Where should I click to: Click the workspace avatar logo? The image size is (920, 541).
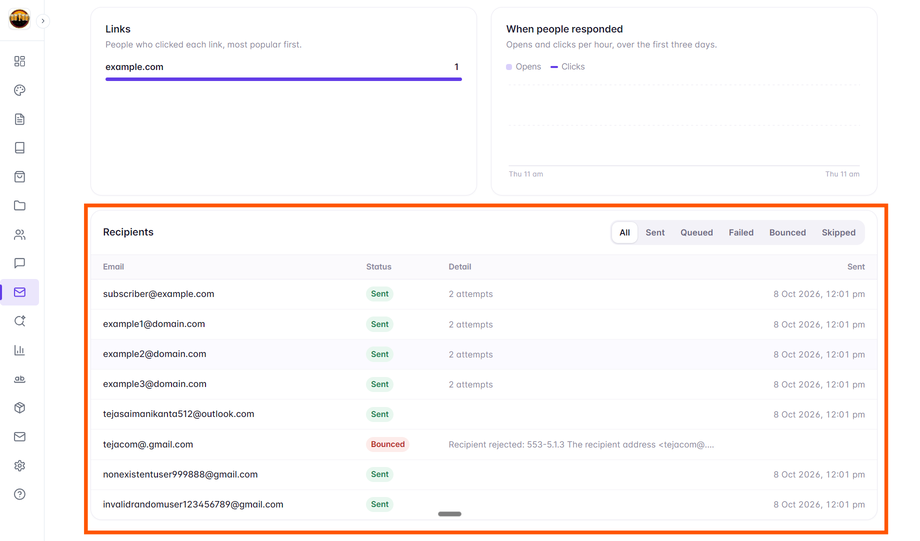coord(19,19)
